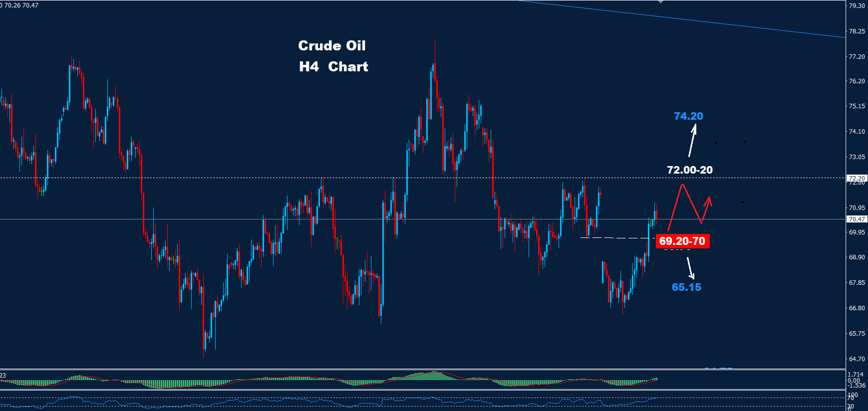Image resolution: width=868 pixels, height=411 pixels.
Task: Select the blue 65.15 target label
Action: click(686, 287)
